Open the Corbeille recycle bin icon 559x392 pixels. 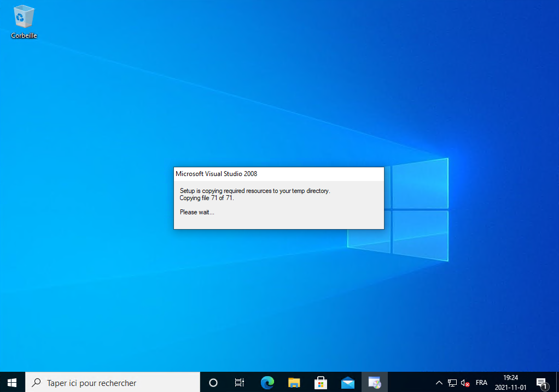[24, 22]
